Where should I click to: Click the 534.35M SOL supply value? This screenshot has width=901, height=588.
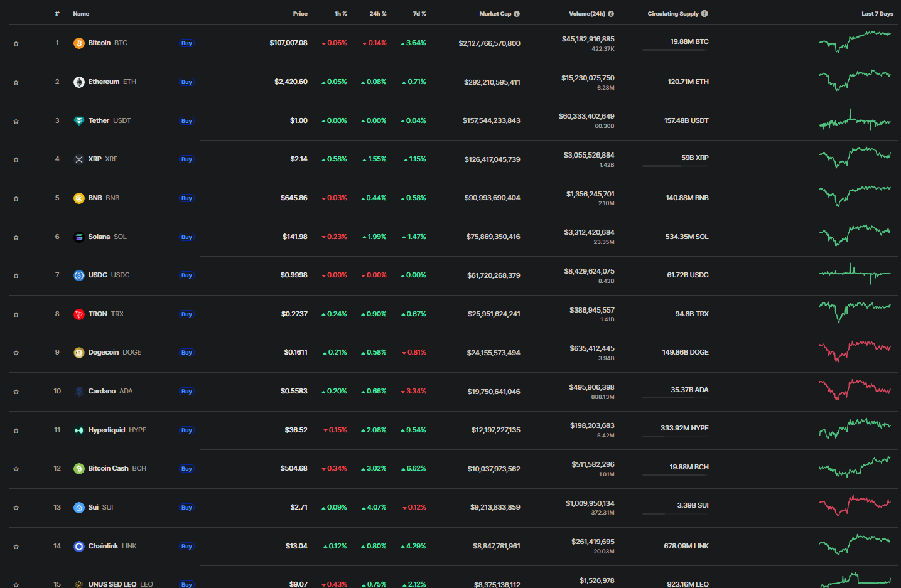687,237
